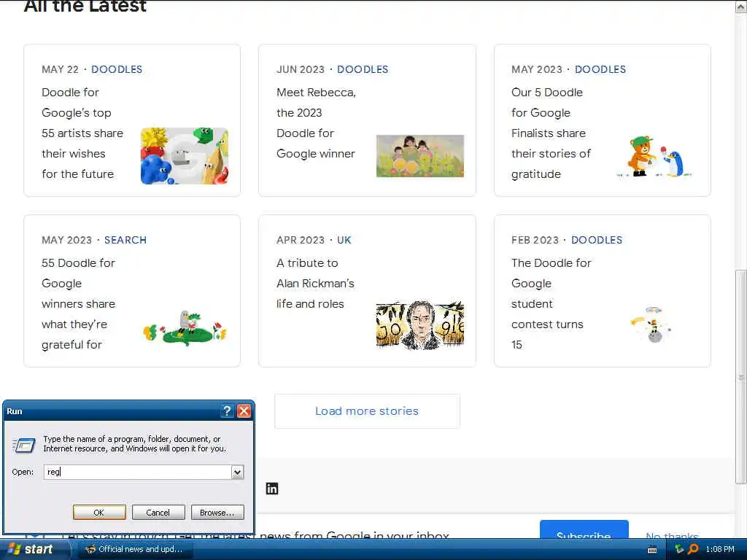Open the '55 artists share their wishes' story
Viewport: 747px width, 560px height.
pyautogui.click(x=82, y=133)
